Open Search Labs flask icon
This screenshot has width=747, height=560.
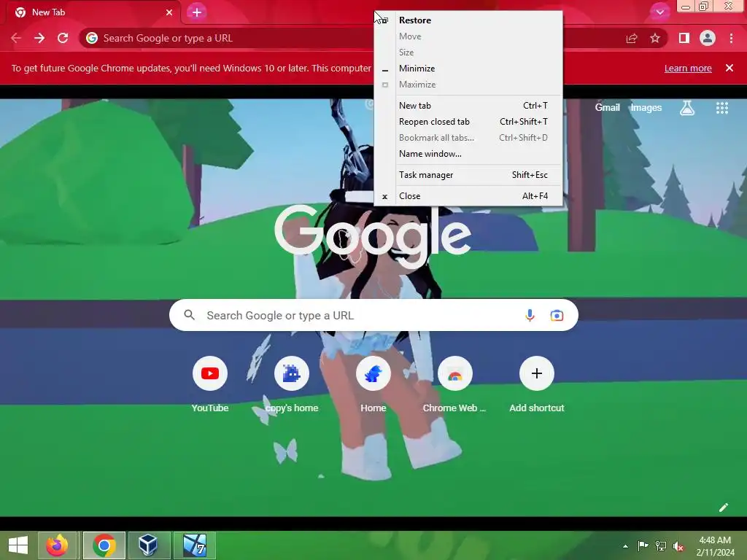pyautogui.click(x=687, y=108)
